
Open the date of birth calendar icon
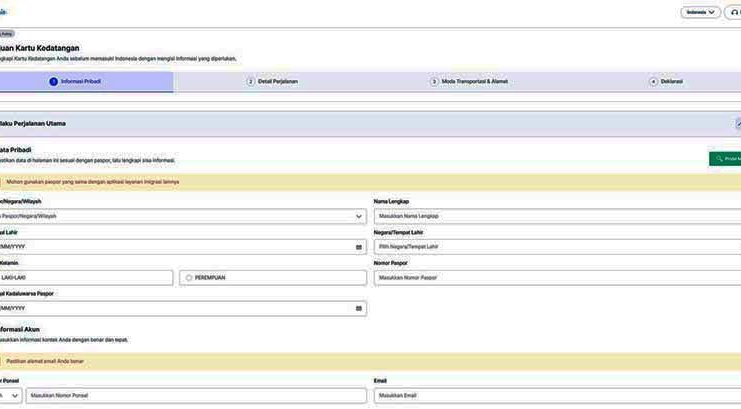coord(359,247)
